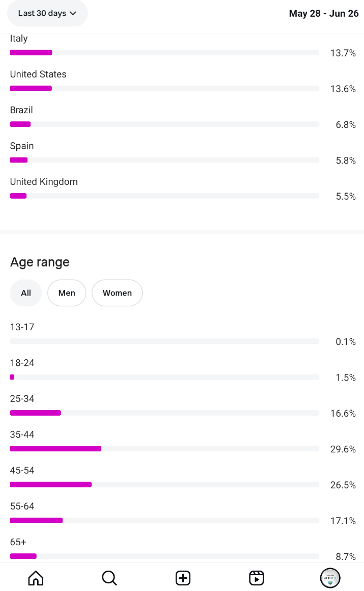Tap the Brazil country row
This screenshot has width=364, height=591.
183,118
